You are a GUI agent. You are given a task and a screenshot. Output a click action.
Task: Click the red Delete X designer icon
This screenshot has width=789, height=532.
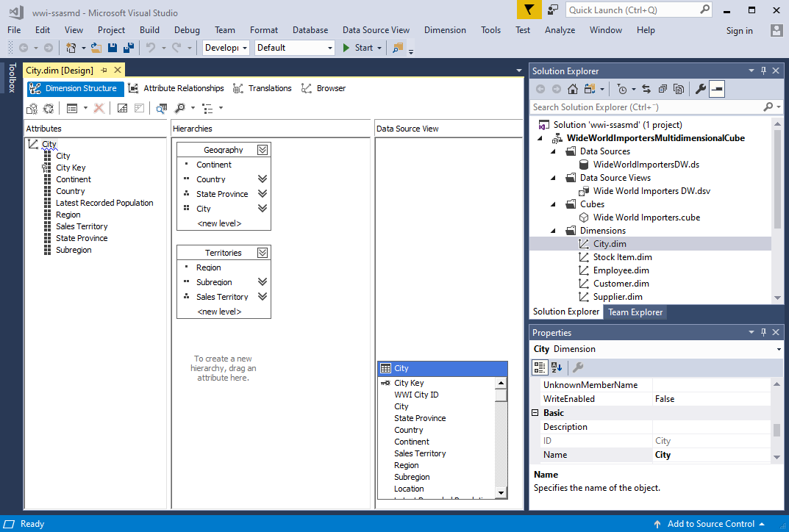tap(99, 108)
